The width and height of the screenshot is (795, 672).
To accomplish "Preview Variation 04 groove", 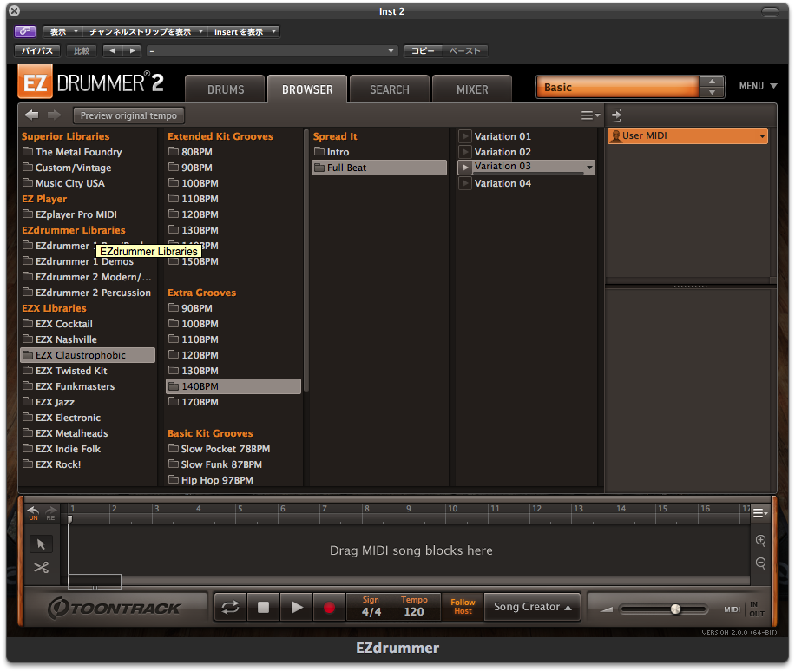I will pos(464,183).
